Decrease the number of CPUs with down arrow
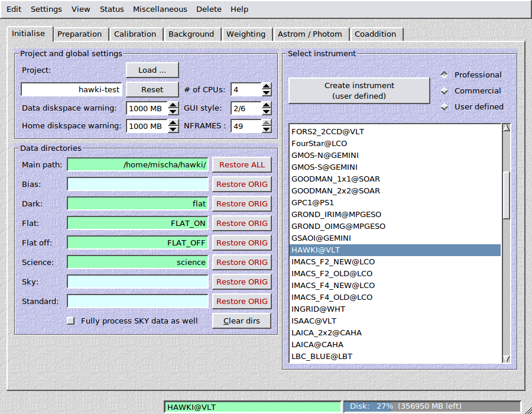Viewport: 532px width, 414px height. pyautogui.click(x=267, y=93)
